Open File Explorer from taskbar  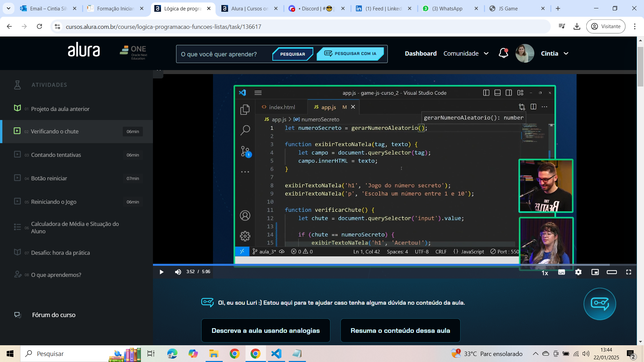pos(214,354)
